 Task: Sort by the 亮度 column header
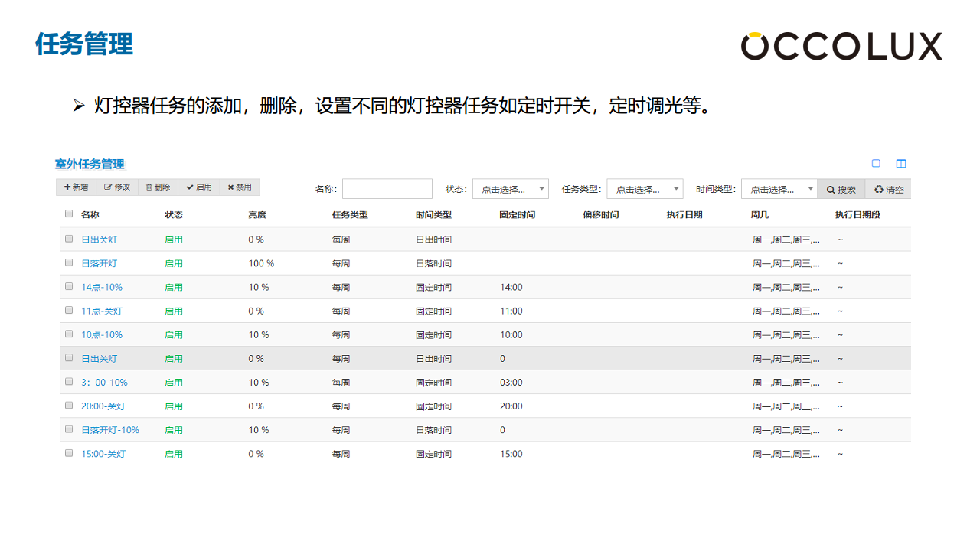(x=257, y=214)
